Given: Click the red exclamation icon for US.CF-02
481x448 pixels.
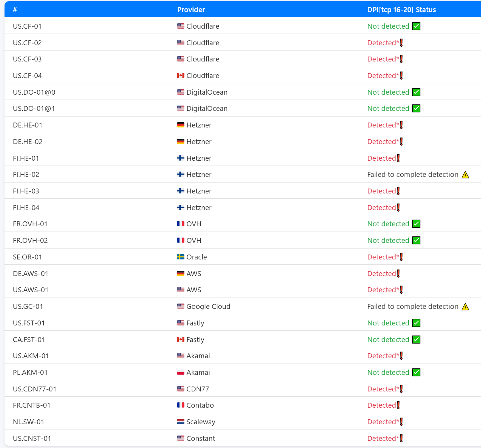Looking at the screenshot, I should tap(401, 43).
